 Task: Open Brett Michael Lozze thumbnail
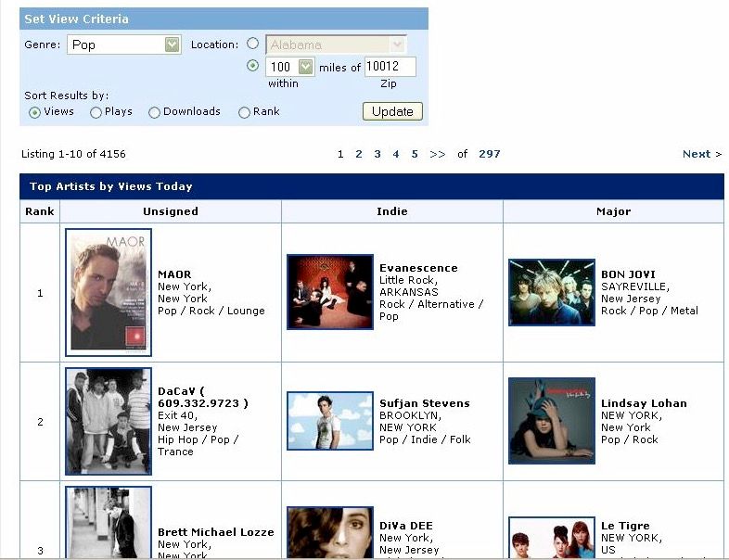[x=109, y=524]
